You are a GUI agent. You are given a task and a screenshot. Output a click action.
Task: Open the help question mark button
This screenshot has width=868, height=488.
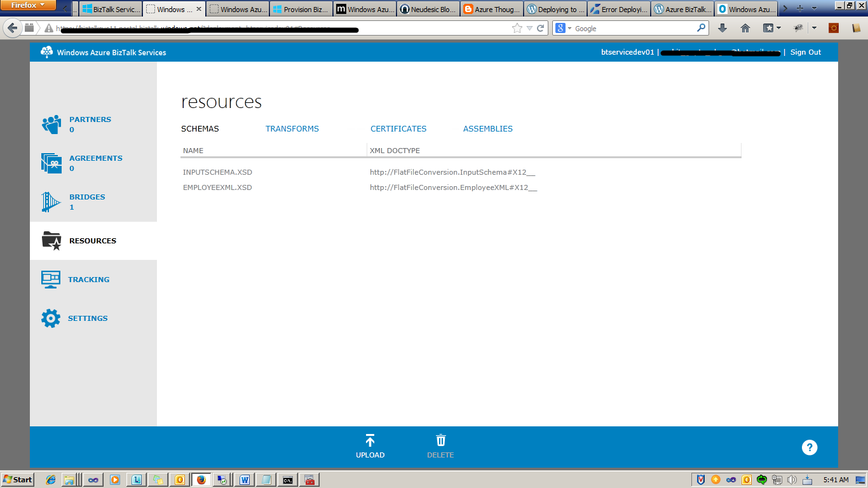coord(809,447)
